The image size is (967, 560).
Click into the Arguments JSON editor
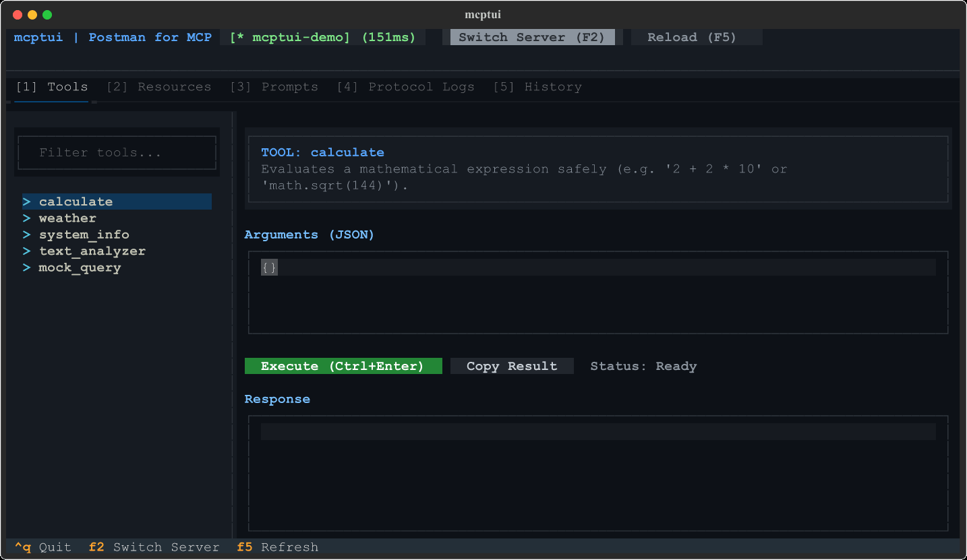click(x=598, y=292)
